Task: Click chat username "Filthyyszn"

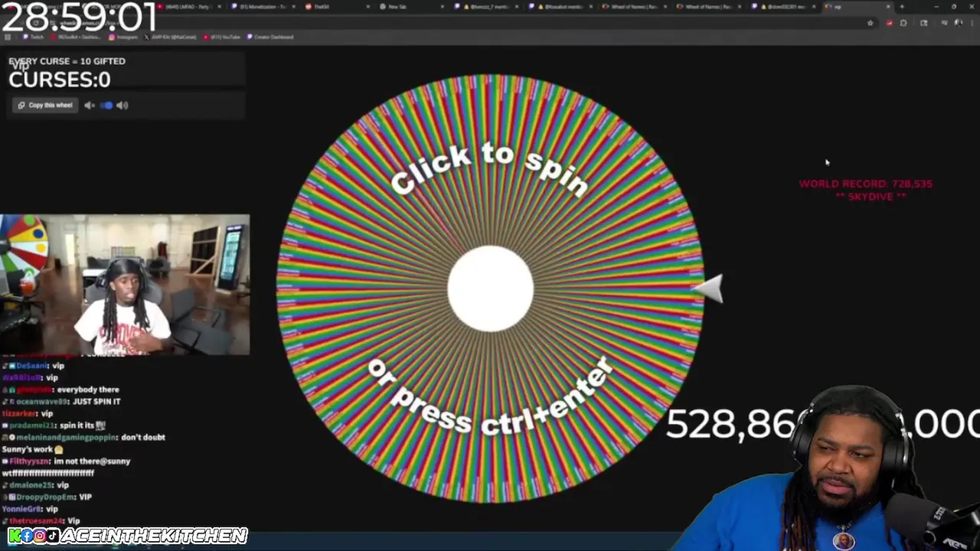Action: (30, 461)
